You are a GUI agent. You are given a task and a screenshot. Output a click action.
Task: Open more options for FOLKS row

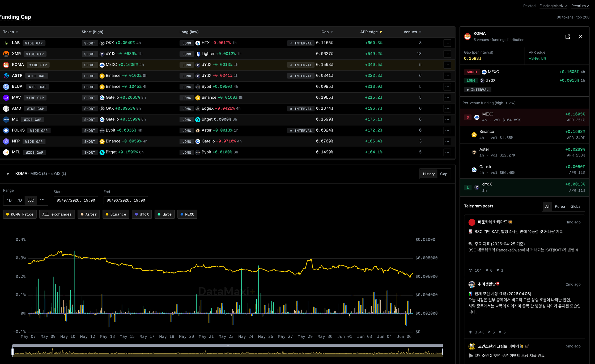click(447, 131)
